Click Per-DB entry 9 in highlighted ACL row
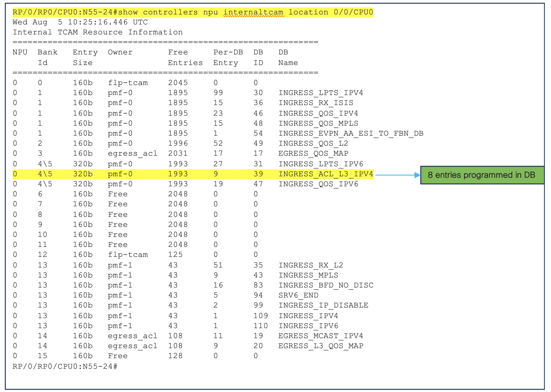 (x=216, y=174)
